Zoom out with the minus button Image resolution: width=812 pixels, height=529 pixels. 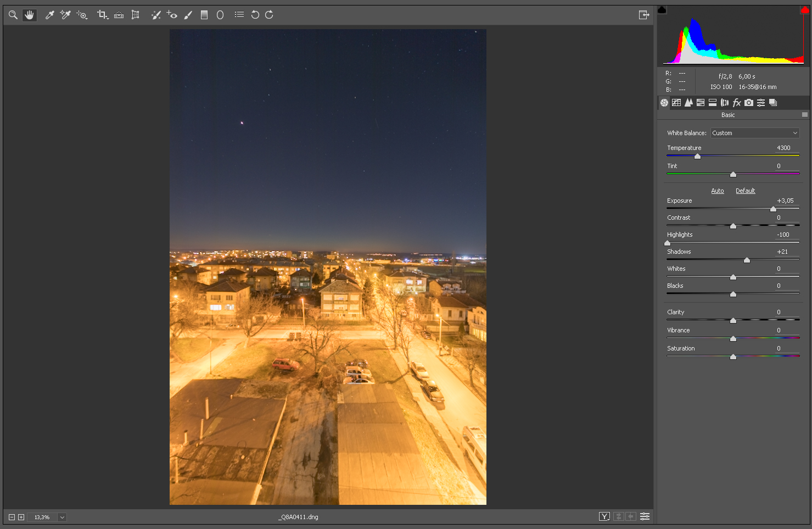12,517
